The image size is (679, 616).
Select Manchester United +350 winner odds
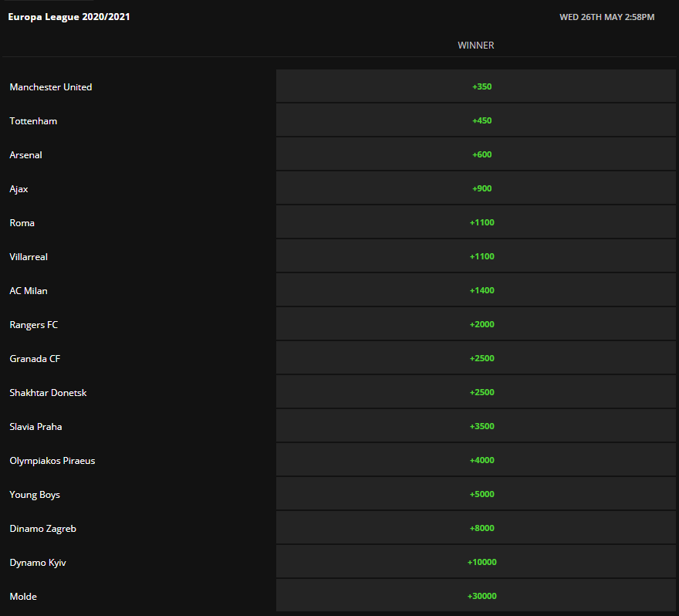pos(476,86)
